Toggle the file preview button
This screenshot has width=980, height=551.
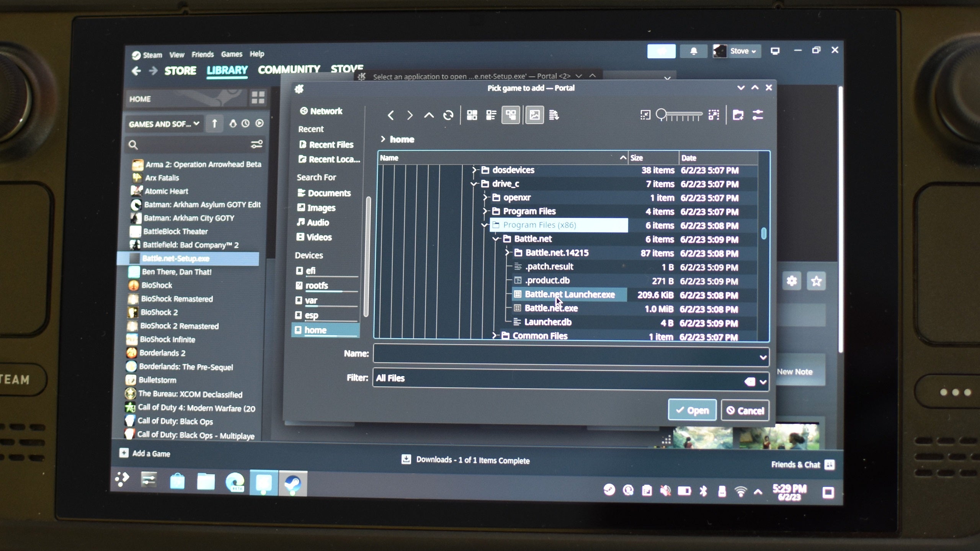(534, 115)
